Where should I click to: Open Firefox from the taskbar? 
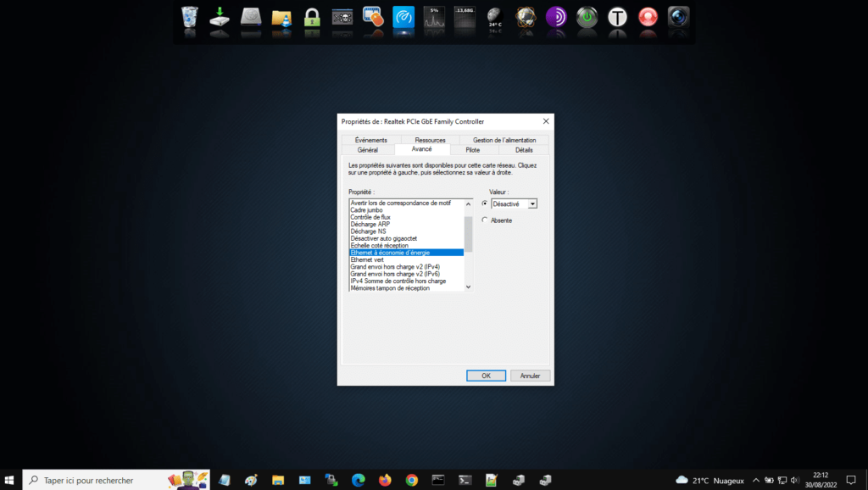[385, 480]
